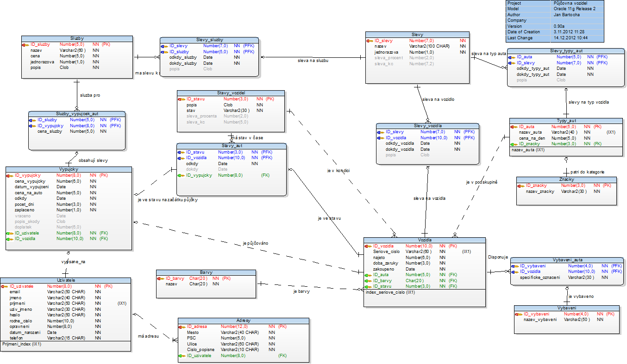Click the key icon of ID_slevy in Slevy_vozidla
Image resolution: width=627 pixels, height=364 pixels.
click(x=381, y=132)
